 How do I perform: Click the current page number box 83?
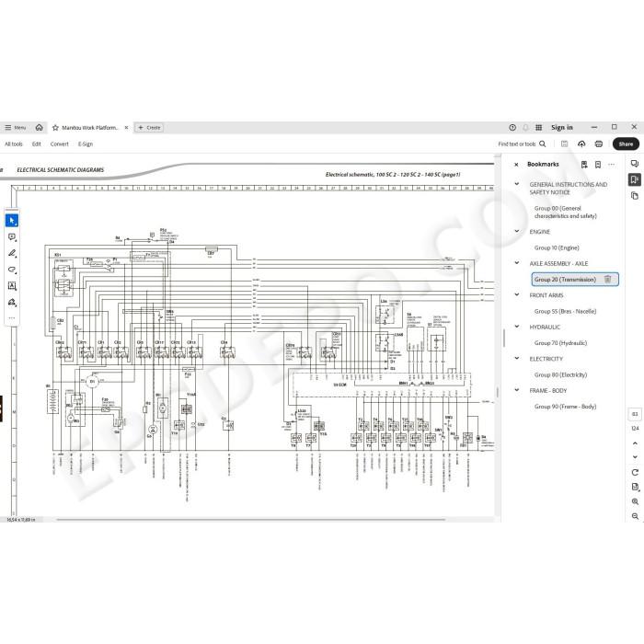coord(635,414)
